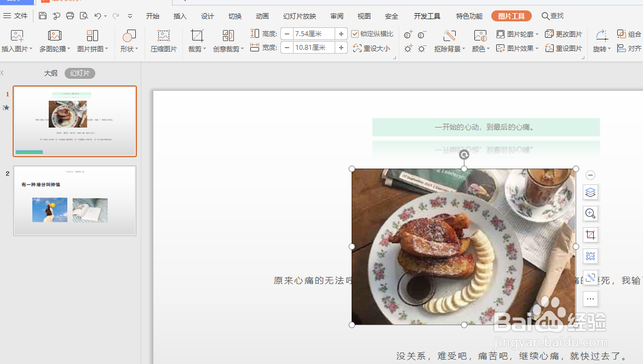Image resolution: width=643 pixels, height=364 pixels.
Task: Expand the 颜色 dropdown arrow
Action: 488,49
